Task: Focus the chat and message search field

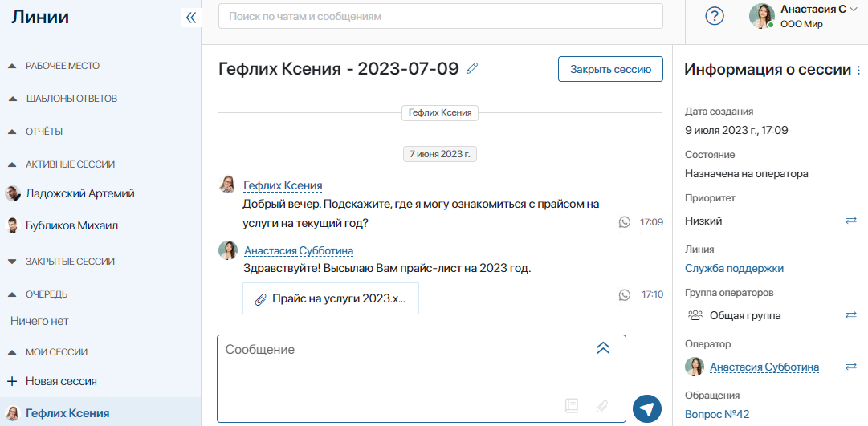Action: click(441, 17)
